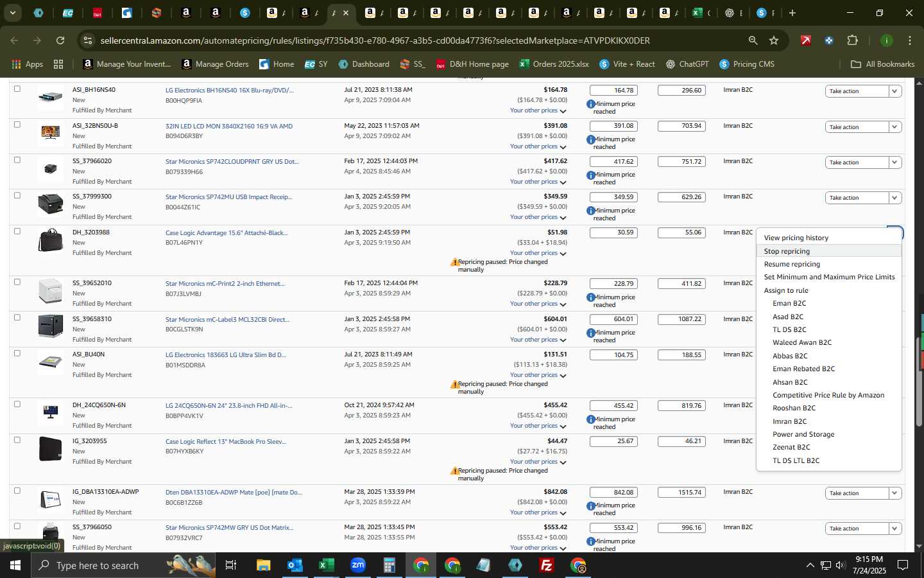The image size is (924, 578).
Task: Open Chrome extensions puzzle icon
Action: coord(852,40)
